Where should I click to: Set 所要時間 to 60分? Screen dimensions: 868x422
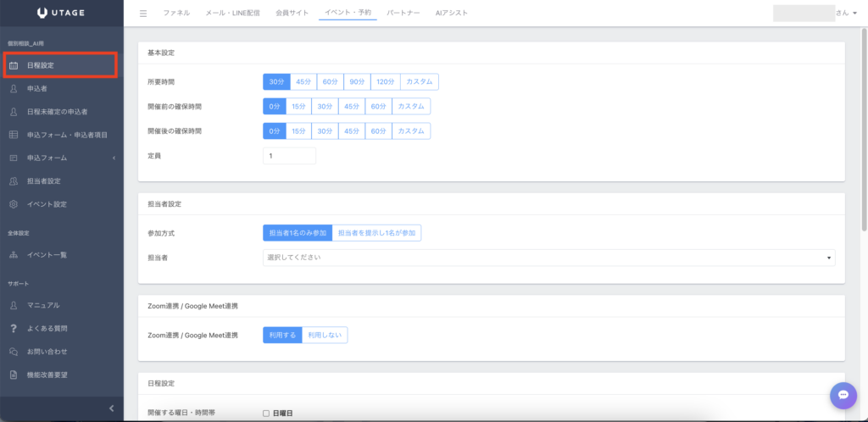tap(331, 82)
